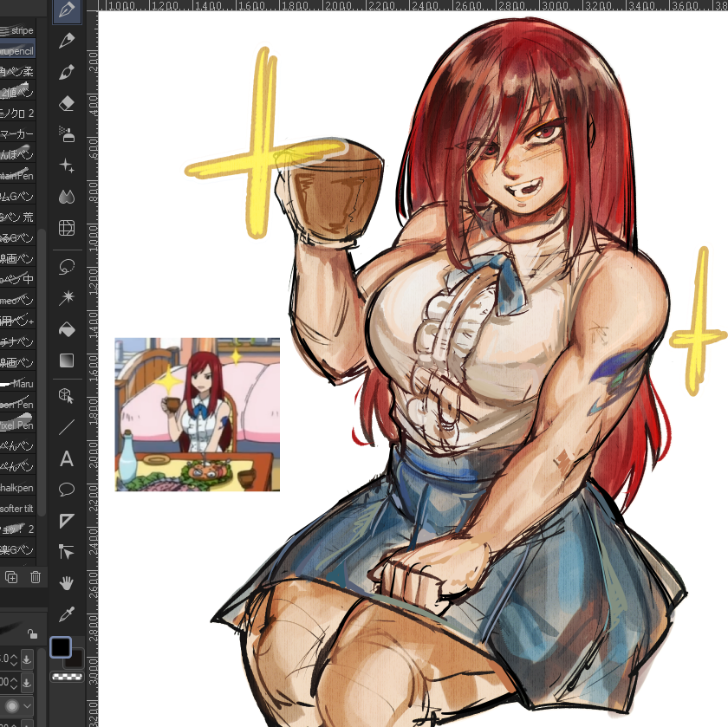Select the Lasso selection tool
The image size is (728, 727).
[67, 267]
